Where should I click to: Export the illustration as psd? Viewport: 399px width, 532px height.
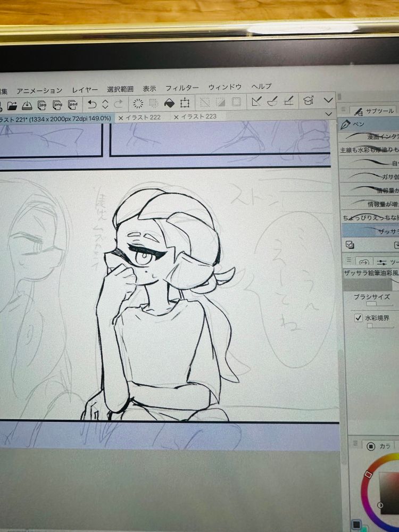(x=73, y=104)
